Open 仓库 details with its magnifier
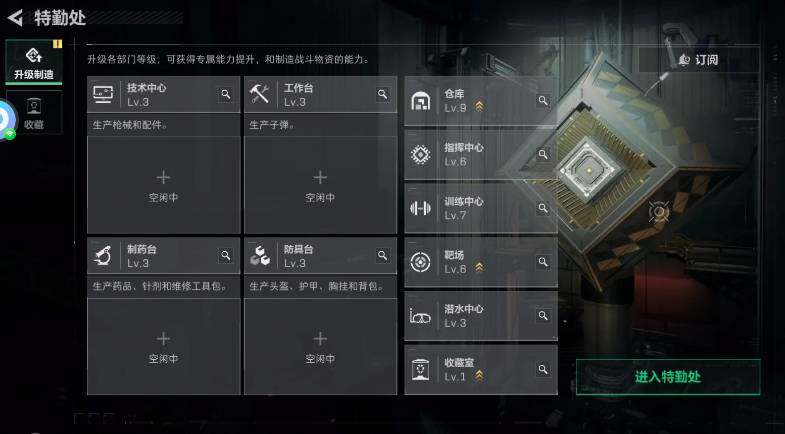This screenshot has width=785, height=434. (x=543, y=101)
